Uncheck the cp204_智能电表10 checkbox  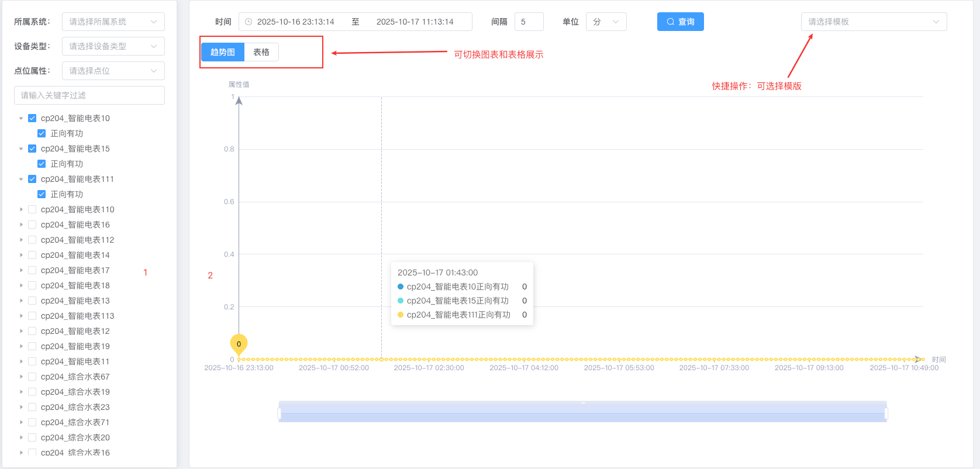32,118
